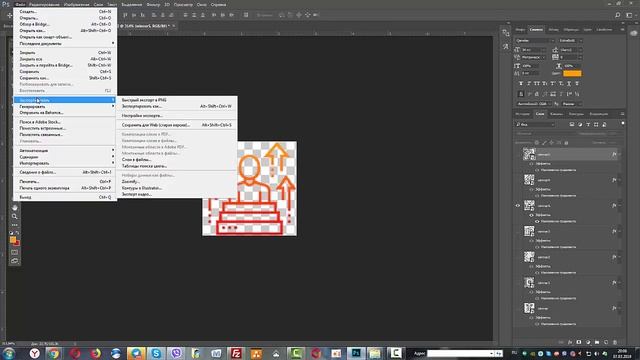
Task: Switch to the Абзац panel tab
Action: click(x=553, y=29)
